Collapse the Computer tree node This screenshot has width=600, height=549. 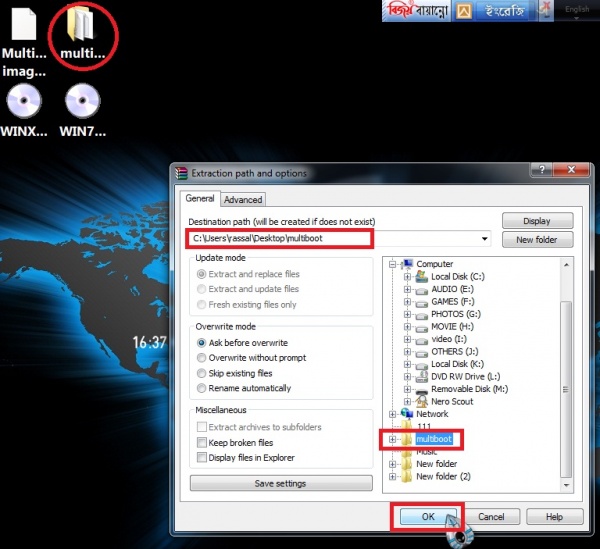coord(392,264)
